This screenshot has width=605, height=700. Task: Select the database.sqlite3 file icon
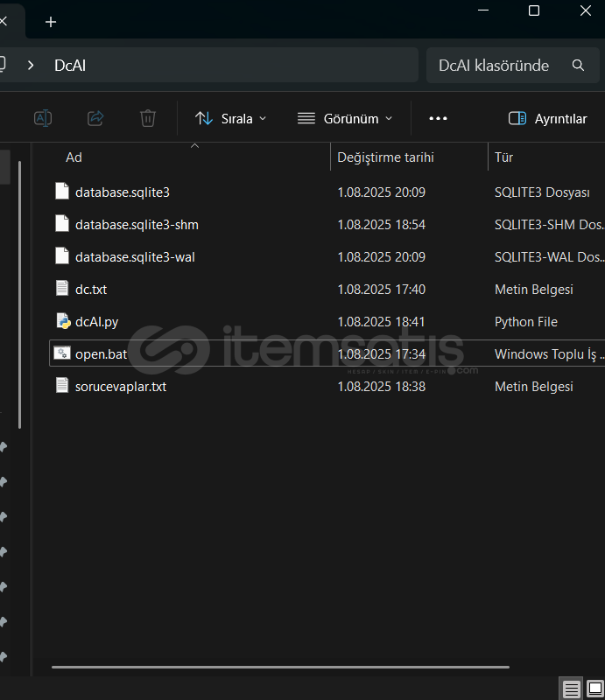pos(62,191)
